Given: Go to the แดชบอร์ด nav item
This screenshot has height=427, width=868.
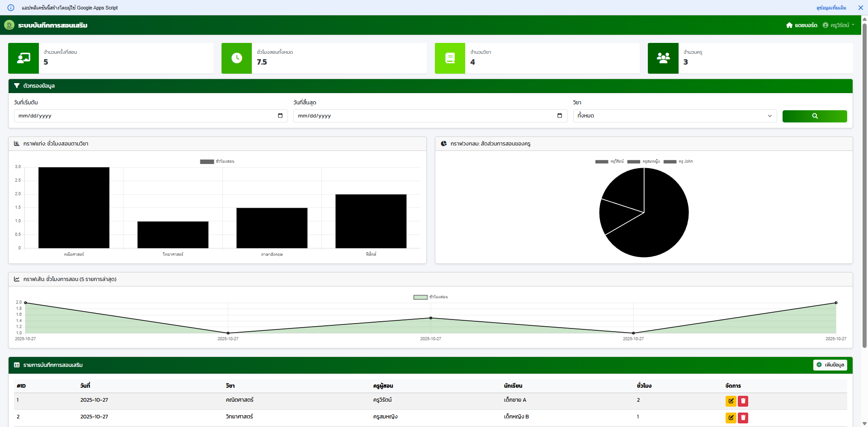Looking at the screenshot, I should (802, 25).
